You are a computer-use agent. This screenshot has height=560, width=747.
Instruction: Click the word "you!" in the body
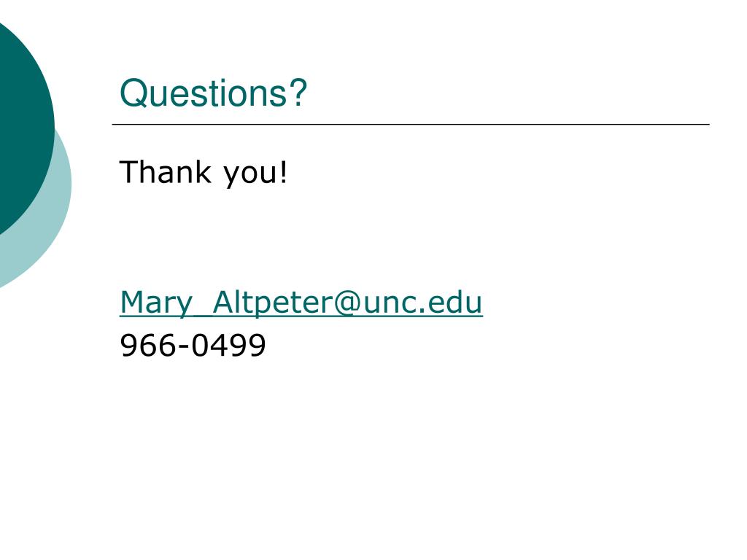click(x=256, y=173)
